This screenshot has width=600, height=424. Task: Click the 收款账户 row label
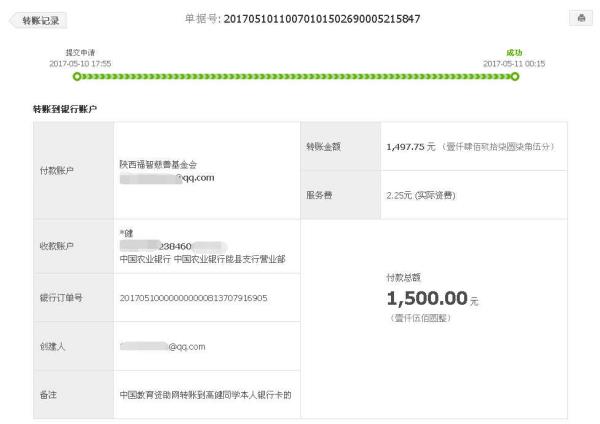pyautogui.click(x=53, y=246)
